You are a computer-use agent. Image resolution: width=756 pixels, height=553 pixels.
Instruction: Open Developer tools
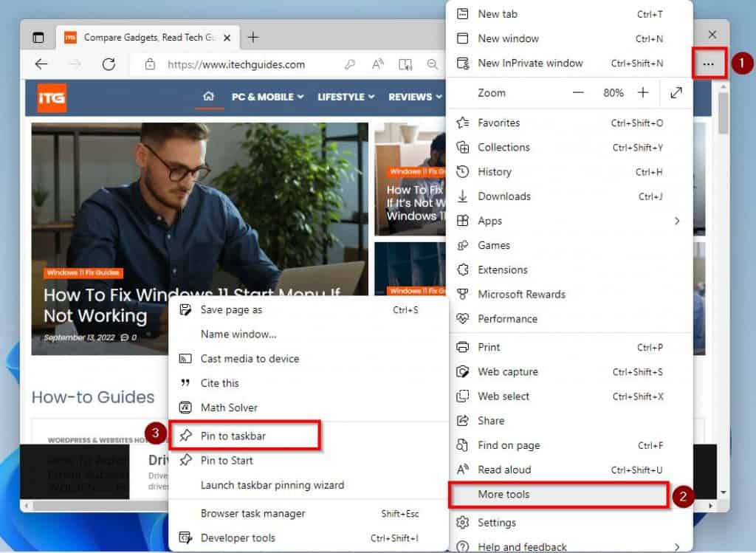309,538
